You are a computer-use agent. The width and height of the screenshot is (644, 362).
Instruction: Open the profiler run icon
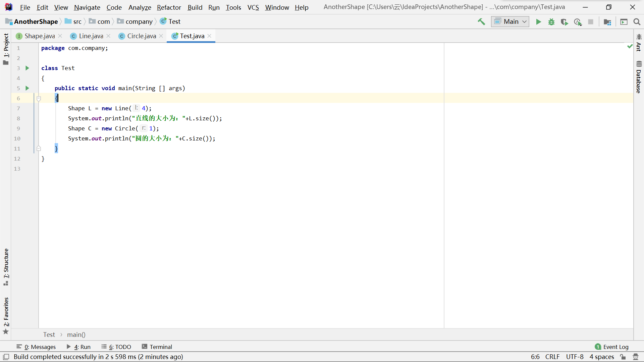[x=578, y=22]
